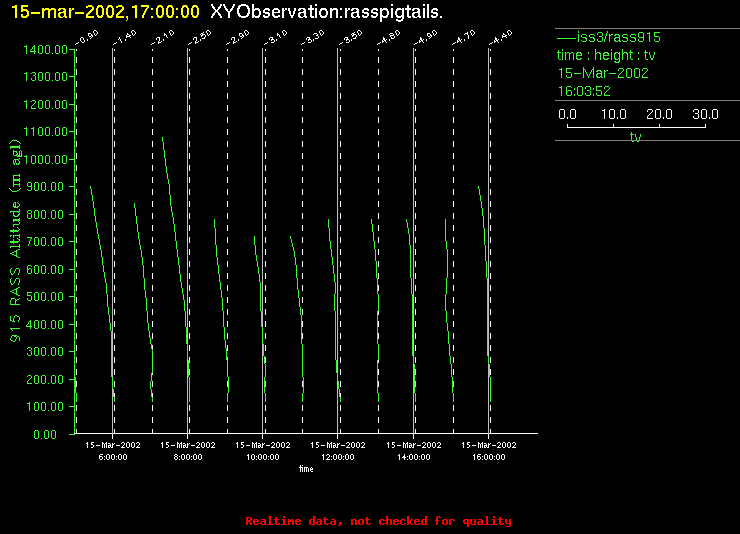Image resolution: width=740 pixels, height=534 pixels.
Task: Click the -4.40 profile label at top
Action: tap(501, 38)
